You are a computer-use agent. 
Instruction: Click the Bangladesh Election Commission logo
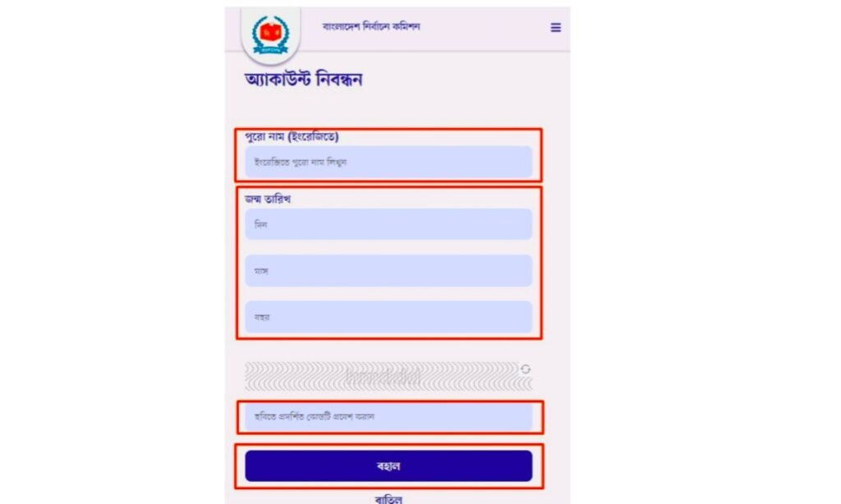coord(270,34)
